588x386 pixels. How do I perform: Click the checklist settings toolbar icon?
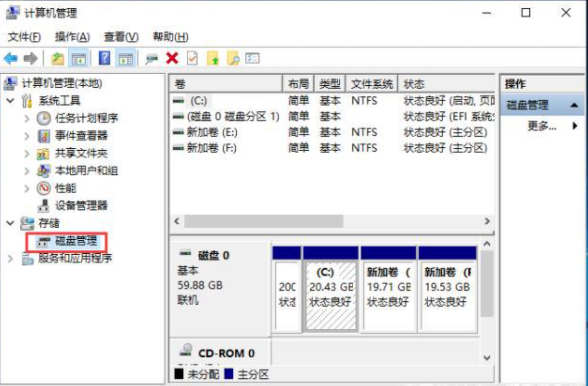point(252,58)
